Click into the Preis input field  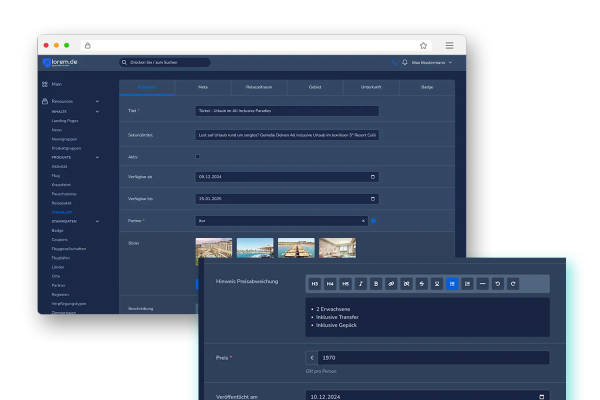pyautogui.click(x=432, y=357)
